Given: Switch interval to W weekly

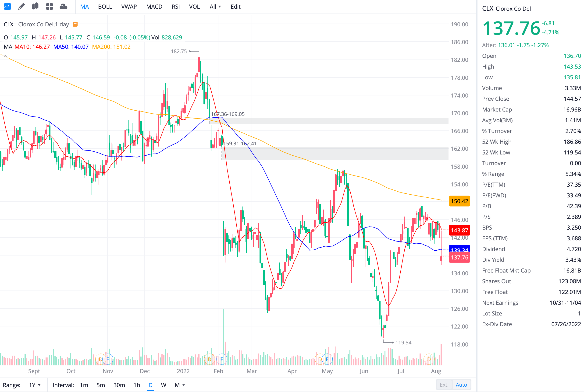Looking at the screenshot, I should tap(163, 385).
